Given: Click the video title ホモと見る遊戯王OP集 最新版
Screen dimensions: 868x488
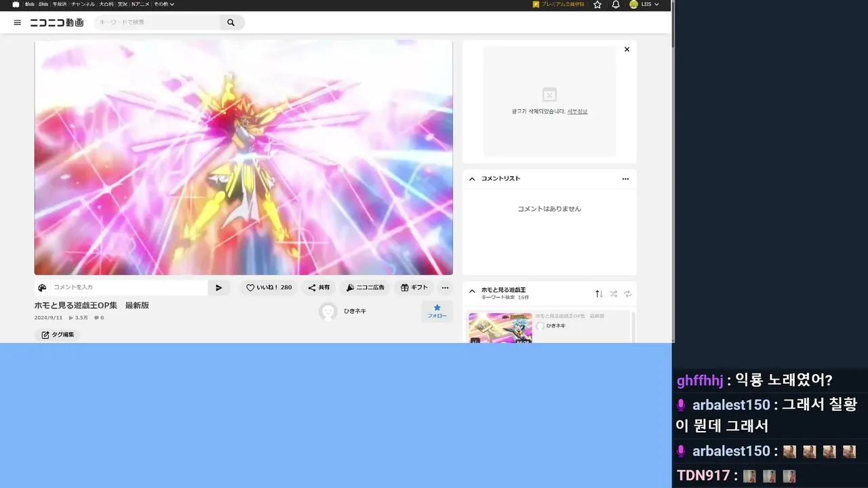Looking at the screenshot, I should pos(92,306).
